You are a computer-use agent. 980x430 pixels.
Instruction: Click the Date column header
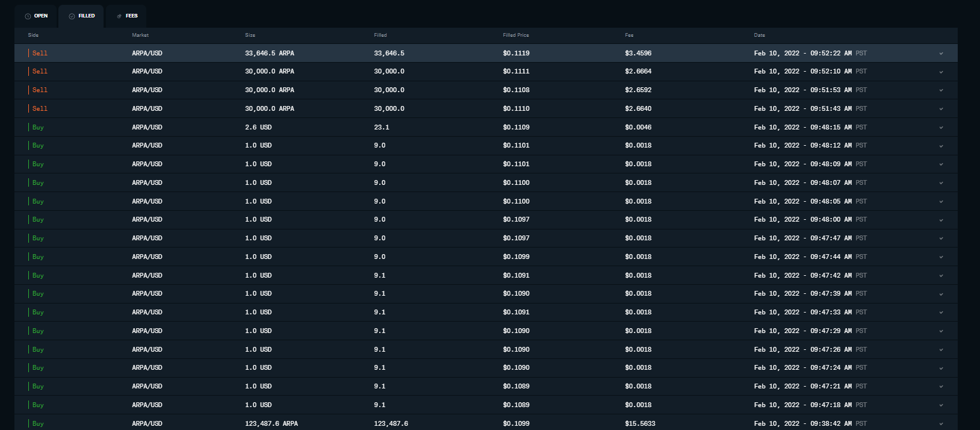(x=759, y=35)
